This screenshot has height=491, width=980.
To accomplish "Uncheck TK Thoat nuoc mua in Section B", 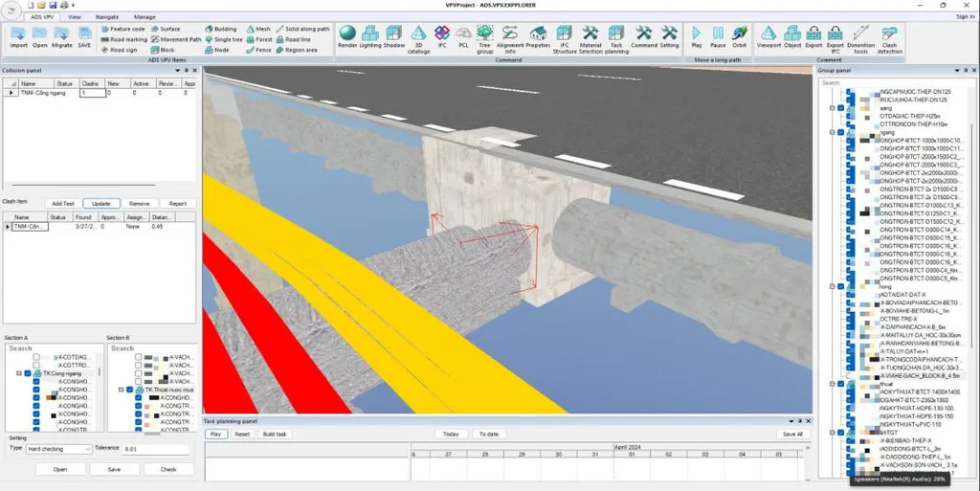I will (x=129, y=390).
